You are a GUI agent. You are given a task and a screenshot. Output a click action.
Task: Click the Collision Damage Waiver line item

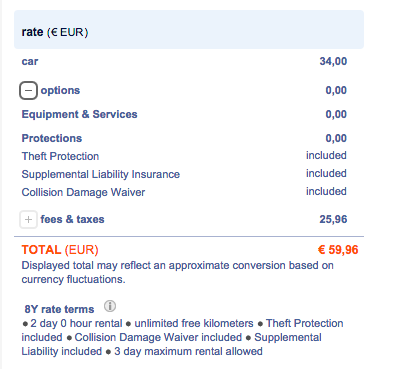pyautogui.click(x=83, y=192)
